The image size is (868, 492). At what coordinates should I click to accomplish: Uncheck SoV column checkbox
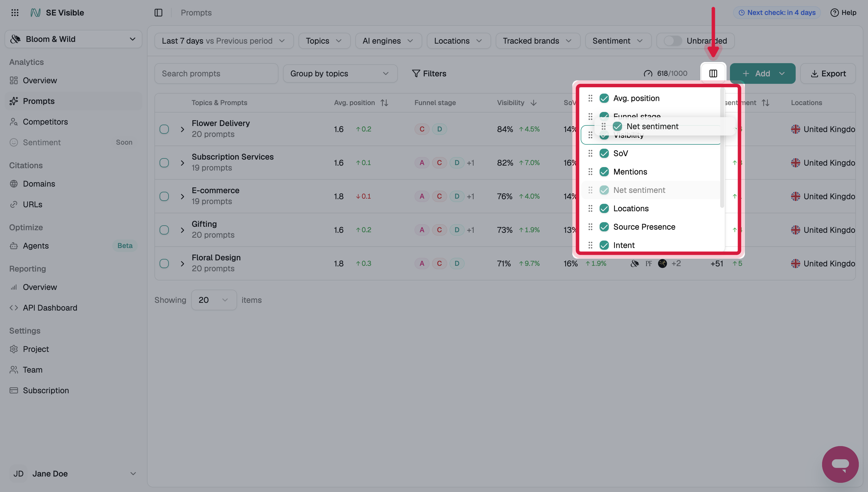604,153
